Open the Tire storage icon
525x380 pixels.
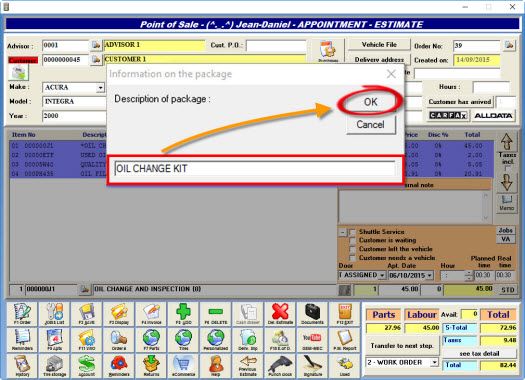pos(54,366)
